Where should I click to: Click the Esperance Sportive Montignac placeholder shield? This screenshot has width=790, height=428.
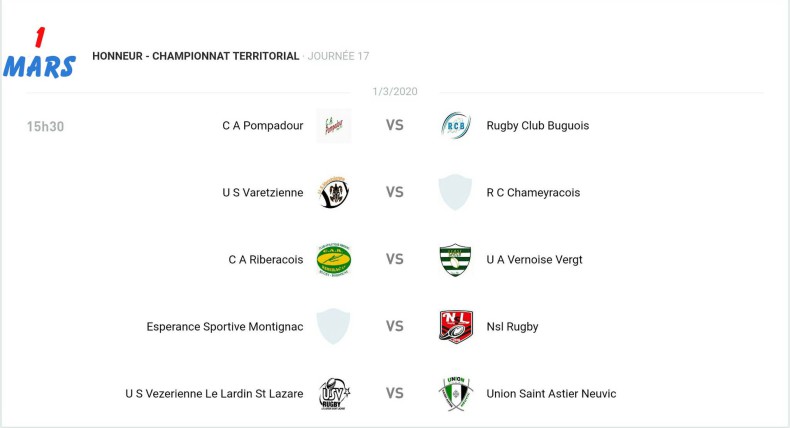click(333, 326)
